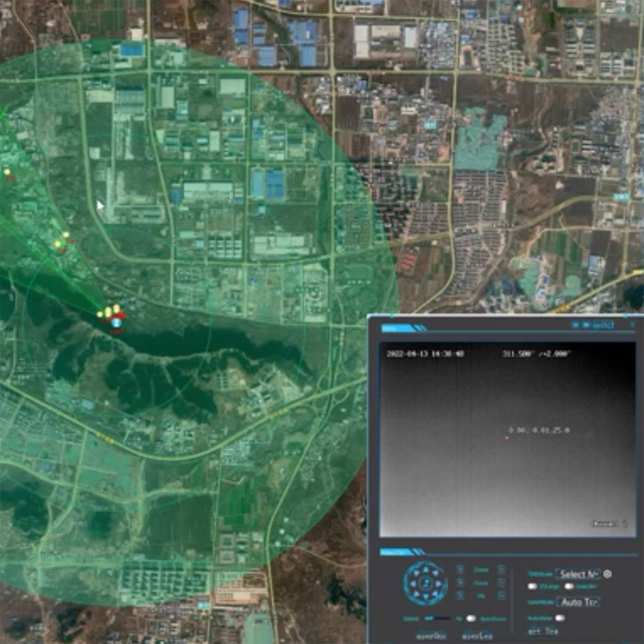
Task: Open settings via gear icon beside Select dropdown
Action: [x=606, y=572]
